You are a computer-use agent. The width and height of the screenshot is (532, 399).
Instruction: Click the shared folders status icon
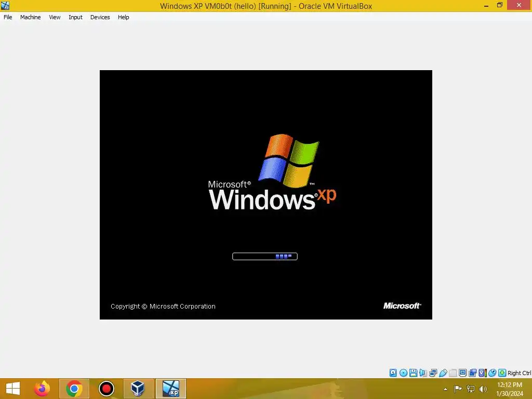[x=453, y=373]
